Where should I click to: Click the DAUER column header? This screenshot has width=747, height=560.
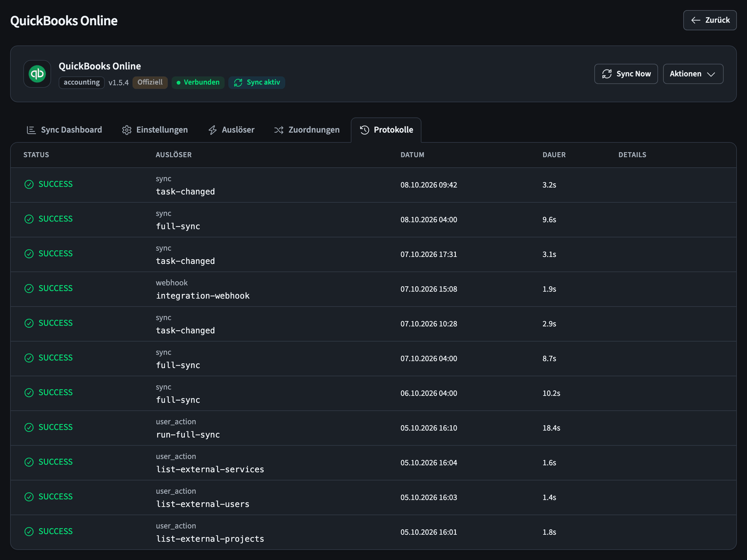tap(554, 155)
